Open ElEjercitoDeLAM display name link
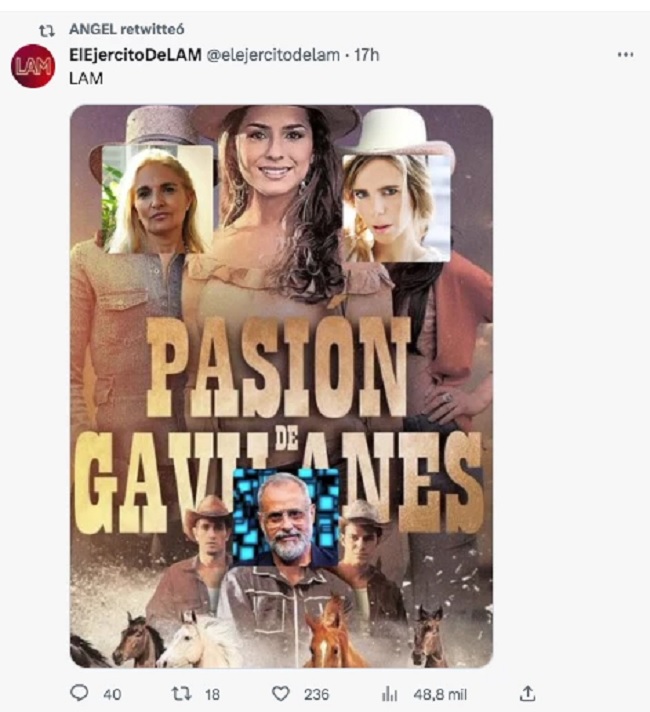The height and width of the screenshot is (712, 650). 135,55
